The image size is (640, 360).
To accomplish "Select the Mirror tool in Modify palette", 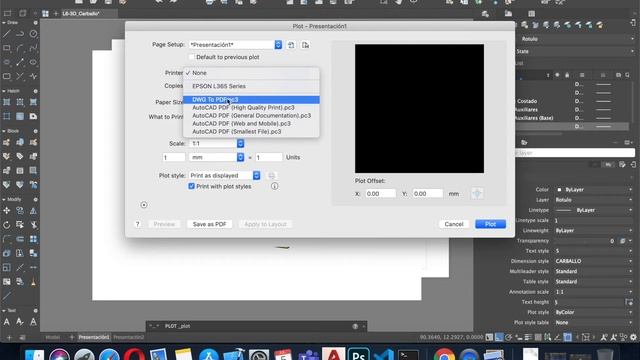I will tap(33, 211).
